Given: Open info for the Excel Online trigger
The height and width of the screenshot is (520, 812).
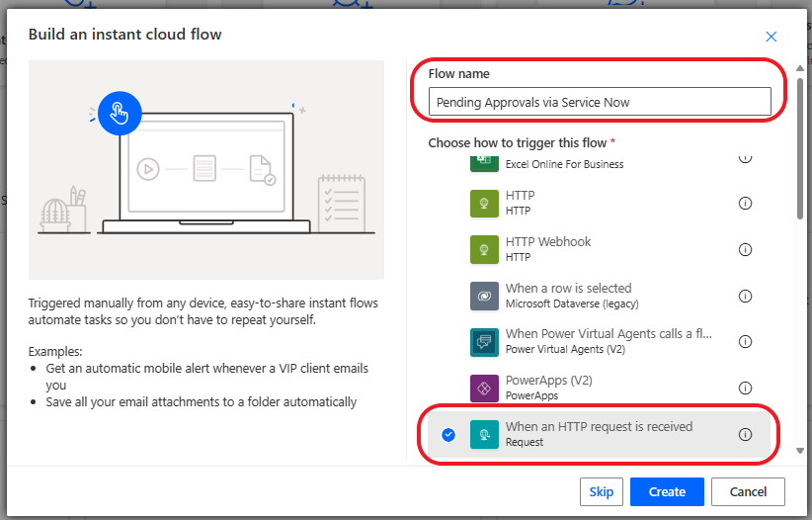Looking at the screenshot, I should 745,158.
